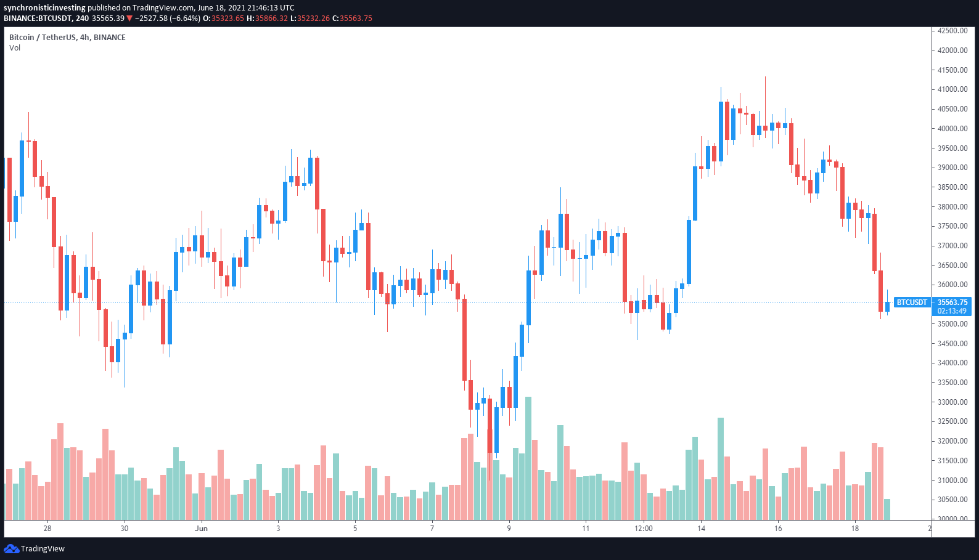Click the 12:00 time axis marker

(x=644, y=529)
